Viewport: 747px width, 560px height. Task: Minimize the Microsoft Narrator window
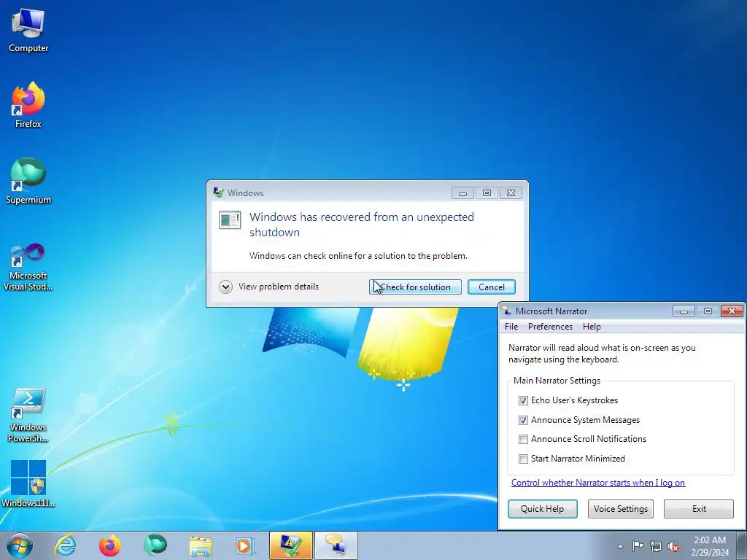click(684, 311)
